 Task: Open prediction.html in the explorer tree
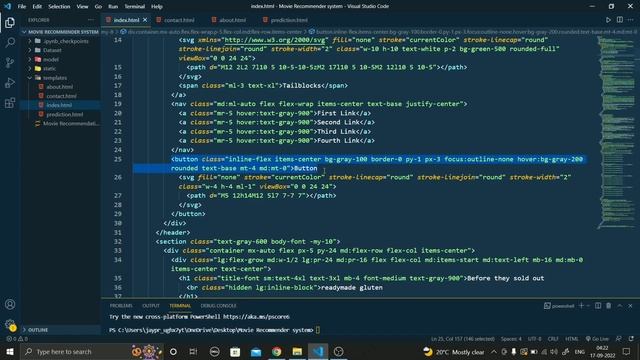click(x=60, y=114)
